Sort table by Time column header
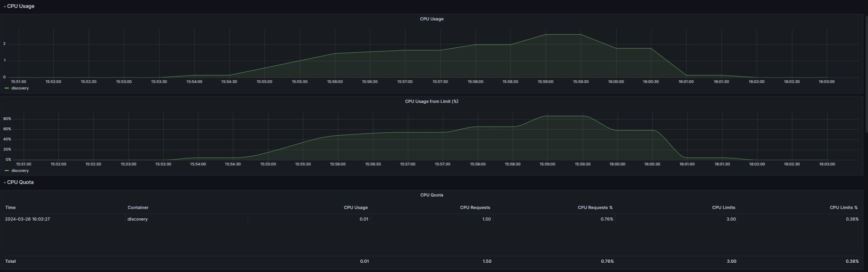 pos(10,208)
